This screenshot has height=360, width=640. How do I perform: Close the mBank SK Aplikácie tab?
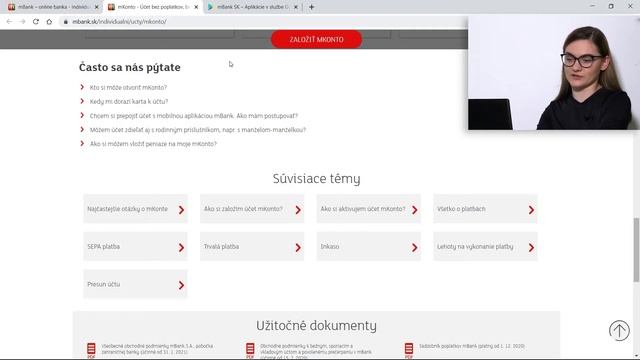click(296, 7)
